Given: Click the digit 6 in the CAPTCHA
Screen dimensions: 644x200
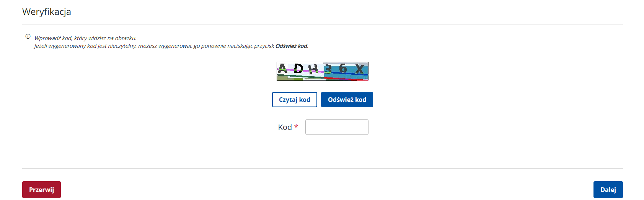Looking at the screenshot, I should point(343,68).
